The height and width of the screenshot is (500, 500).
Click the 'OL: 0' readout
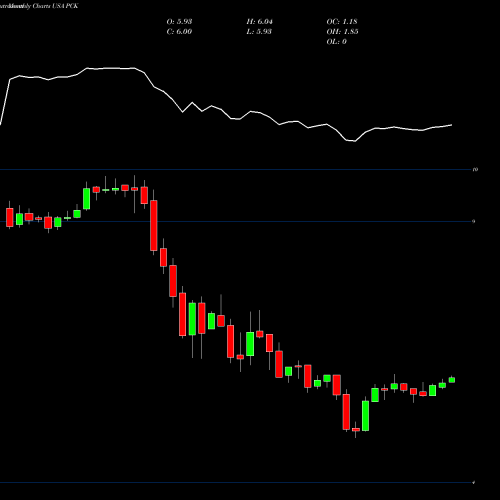337,42
